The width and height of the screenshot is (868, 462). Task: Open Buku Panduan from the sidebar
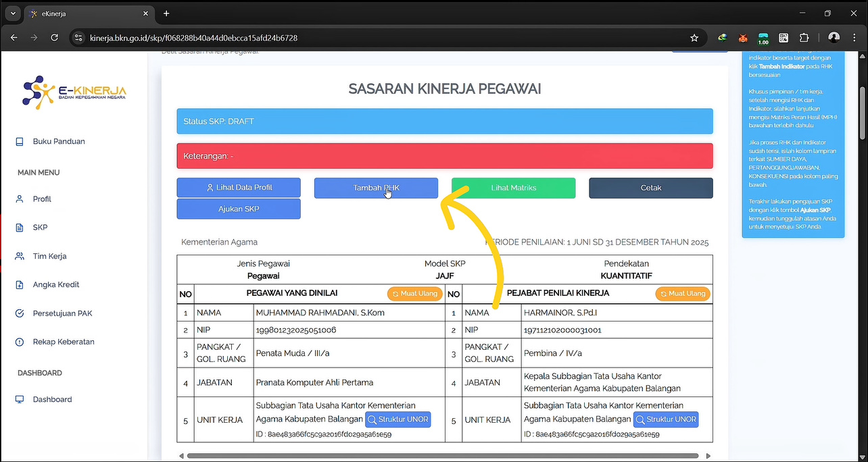point(20,141)
